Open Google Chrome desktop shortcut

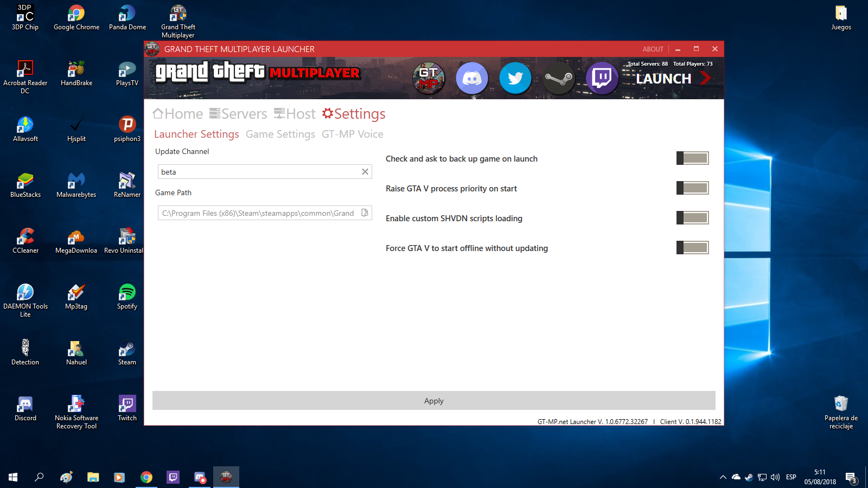click(x=76, y=18)
